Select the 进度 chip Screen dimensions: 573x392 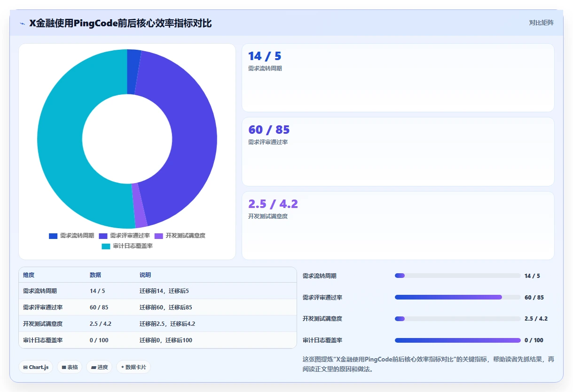pos(99,367)
